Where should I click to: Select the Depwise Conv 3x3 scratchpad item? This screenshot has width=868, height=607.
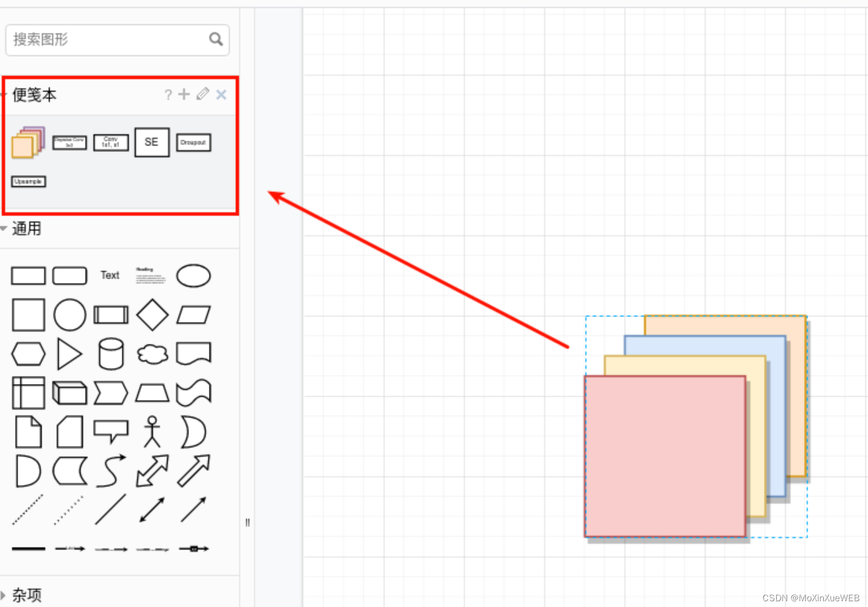pos(69,142)
